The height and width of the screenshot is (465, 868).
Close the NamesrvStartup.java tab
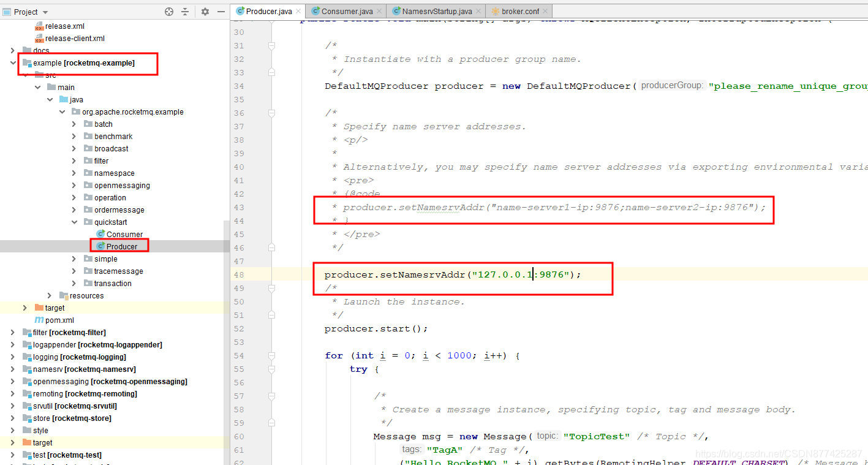coord(478,11)
